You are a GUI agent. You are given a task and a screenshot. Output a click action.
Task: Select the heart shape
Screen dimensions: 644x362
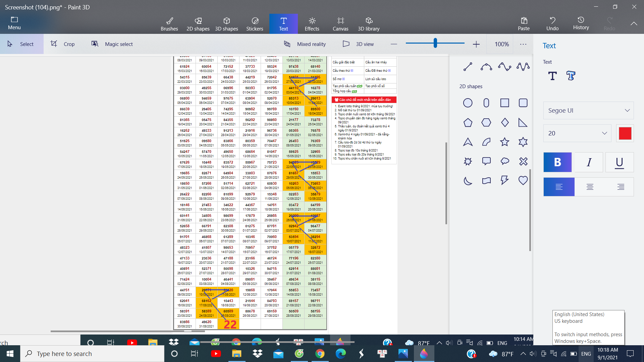coord(523,181)
